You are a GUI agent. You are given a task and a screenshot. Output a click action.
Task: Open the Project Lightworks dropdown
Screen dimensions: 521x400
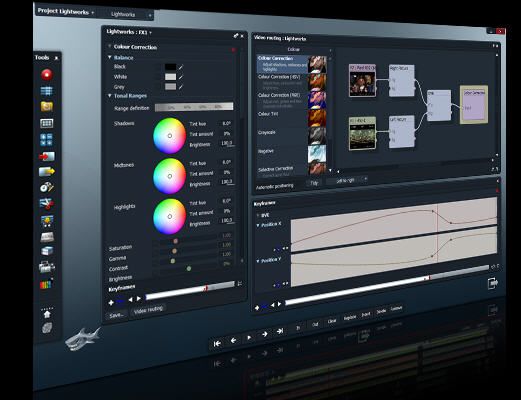[x=93, y=13]
